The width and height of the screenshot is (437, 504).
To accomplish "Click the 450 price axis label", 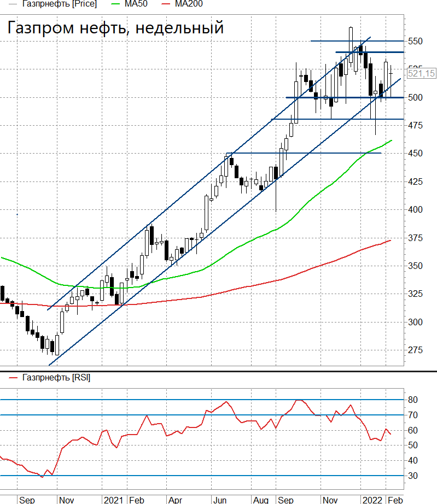I will click(x=415, y=153).
